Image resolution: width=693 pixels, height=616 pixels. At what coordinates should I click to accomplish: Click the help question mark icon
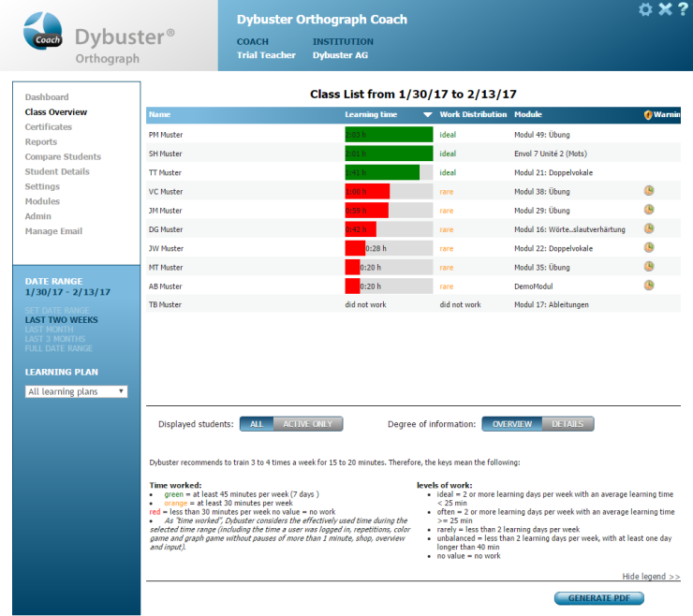[684, 9]
